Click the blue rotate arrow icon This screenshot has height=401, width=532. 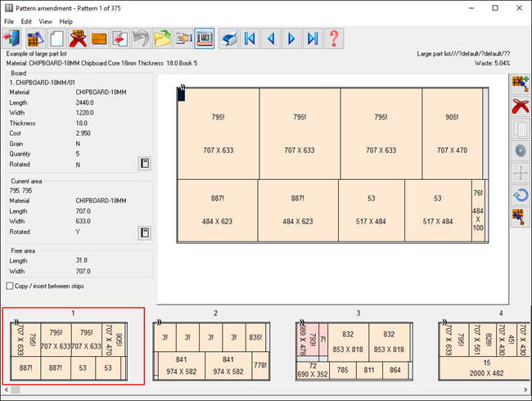coord(520,195)
